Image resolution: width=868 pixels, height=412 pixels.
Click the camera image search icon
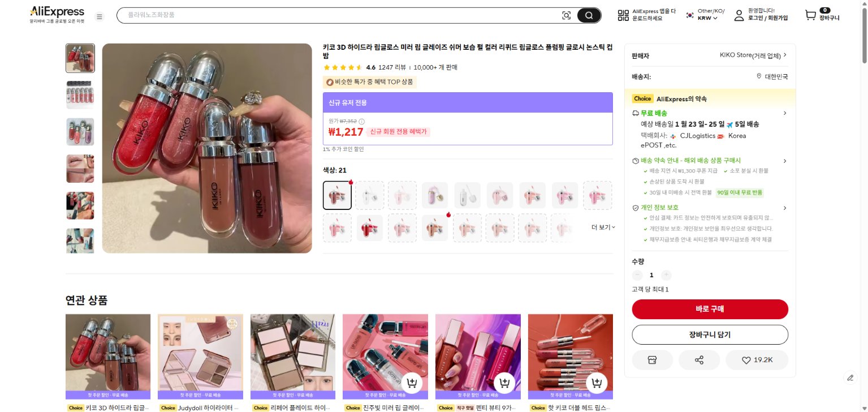(x=566, y=15)
